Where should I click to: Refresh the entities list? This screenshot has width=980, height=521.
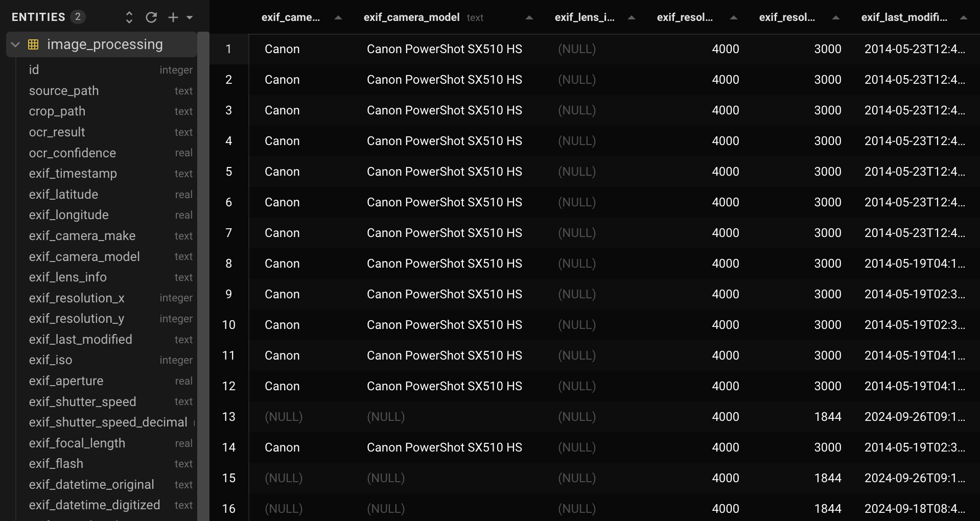point(151,17)
